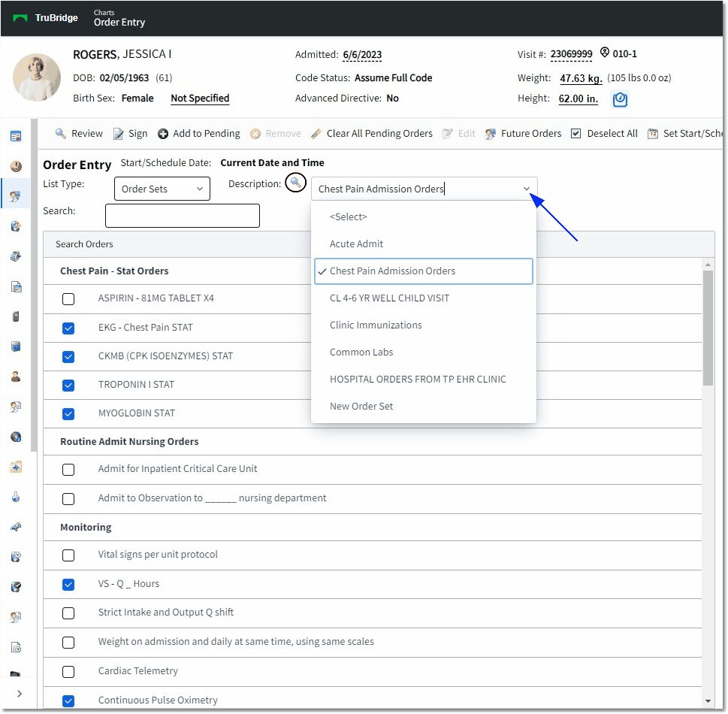The width and height of the screenshot is (728, 714).
Task: Open the stacked documents sidebar icon
Action: 16,286
